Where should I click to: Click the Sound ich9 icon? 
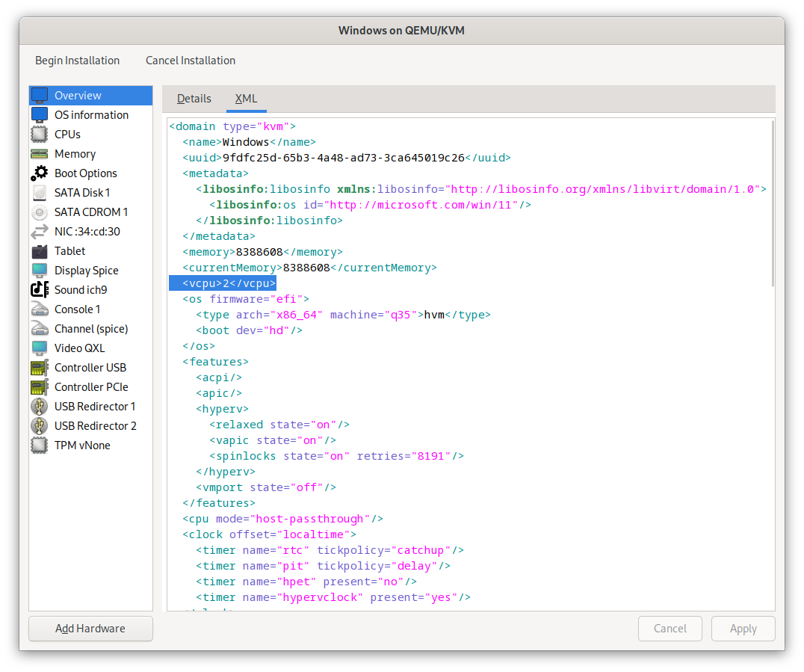tap(40, 290)
